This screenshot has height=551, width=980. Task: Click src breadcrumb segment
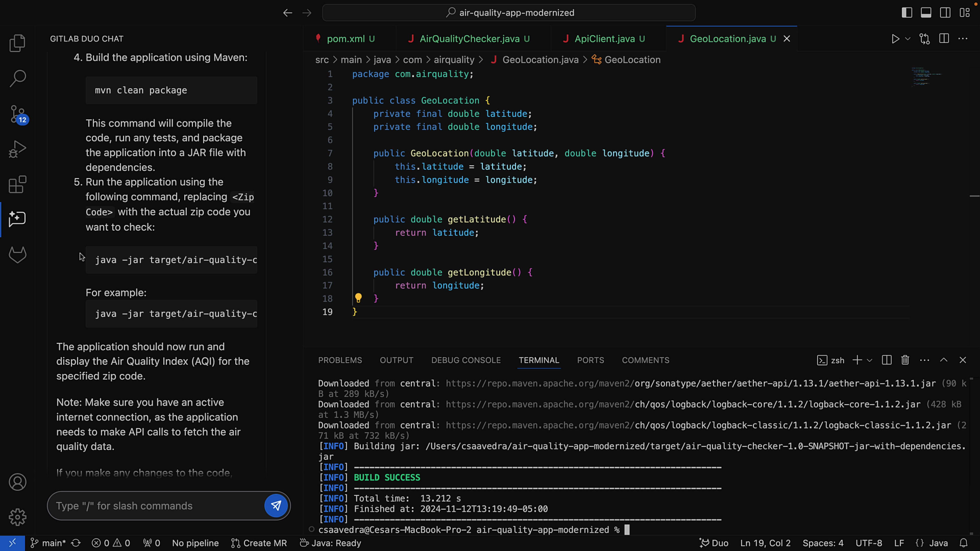click(x=322, y=60)
